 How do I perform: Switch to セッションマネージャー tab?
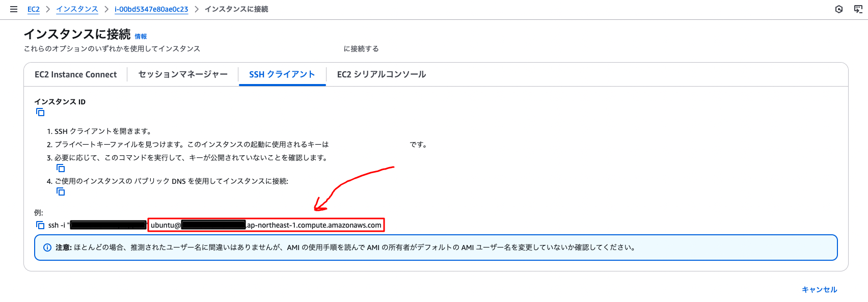point(183,74)
